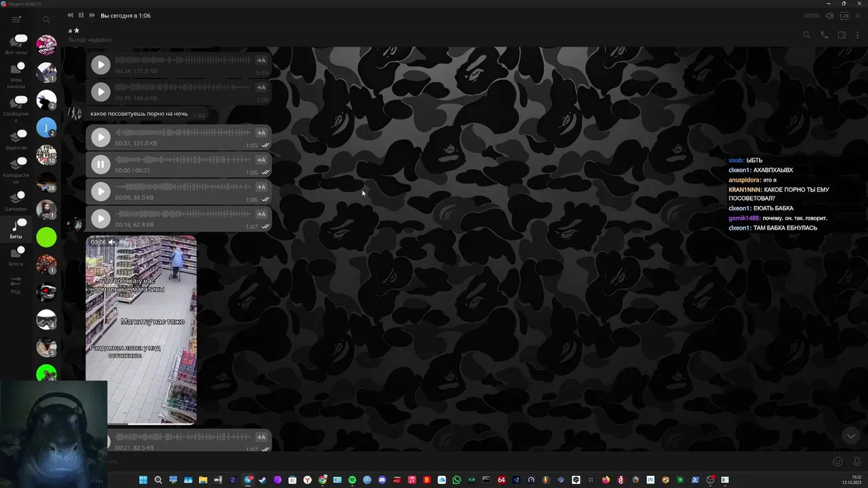Toggle the right info side panel
868x488 pixels.
(842, 35)
